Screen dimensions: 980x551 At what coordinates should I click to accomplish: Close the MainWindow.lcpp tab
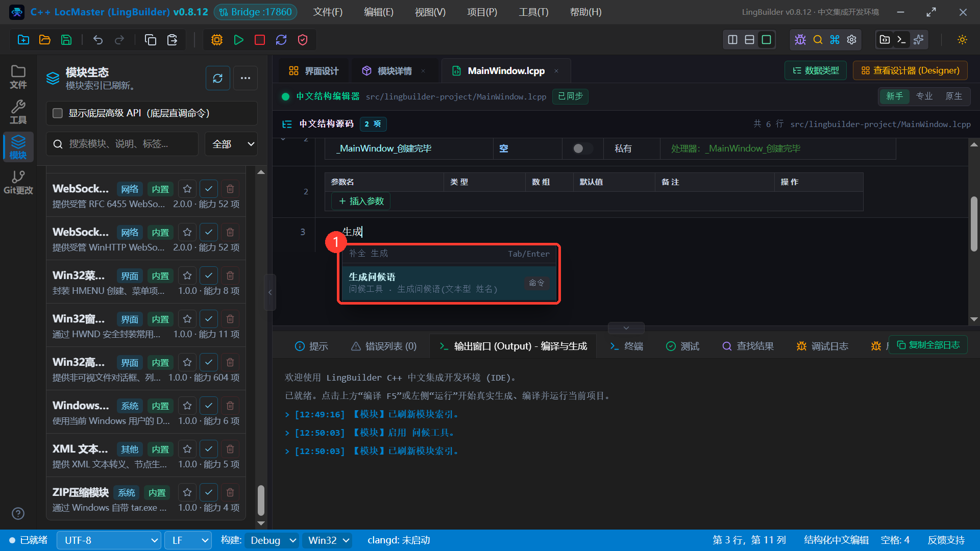tap(556, 71)
